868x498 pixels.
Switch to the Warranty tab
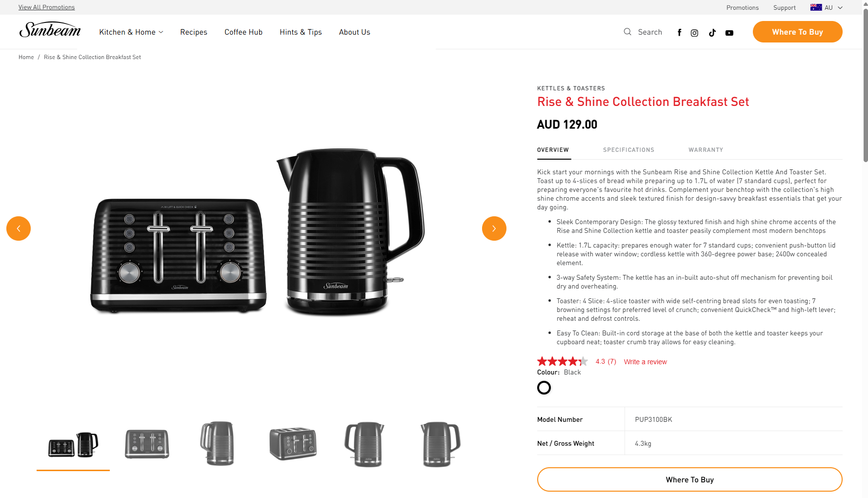(706, 150)
